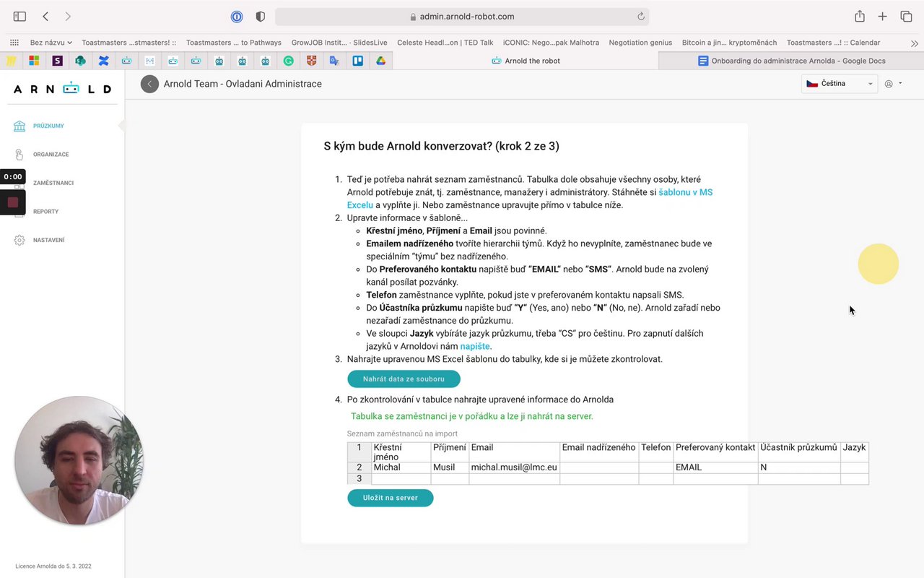The height and width of the screenshot is (578, 924).
Task: Open the Čeština language dropdown
Action: pyautogui.click(x=840, y=84)
